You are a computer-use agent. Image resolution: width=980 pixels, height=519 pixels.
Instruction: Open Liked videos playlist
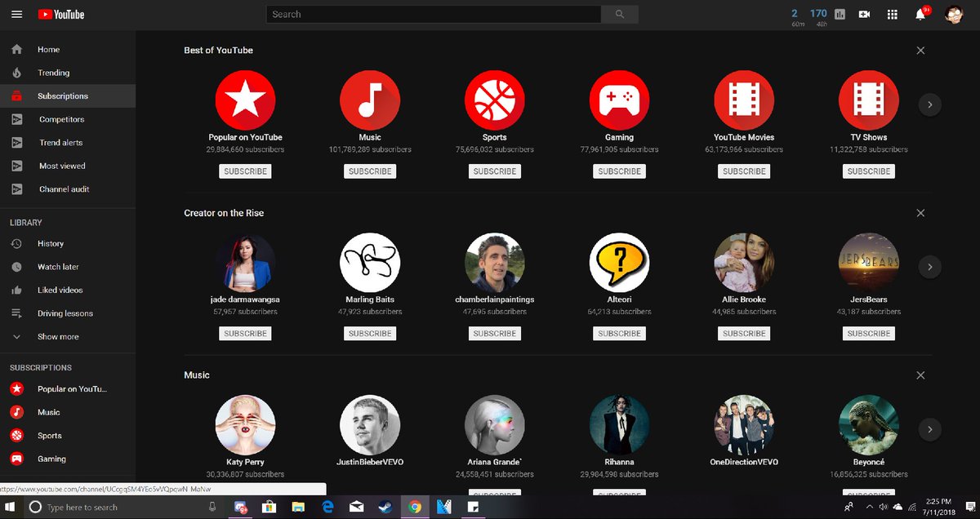(x=67, y=290)
